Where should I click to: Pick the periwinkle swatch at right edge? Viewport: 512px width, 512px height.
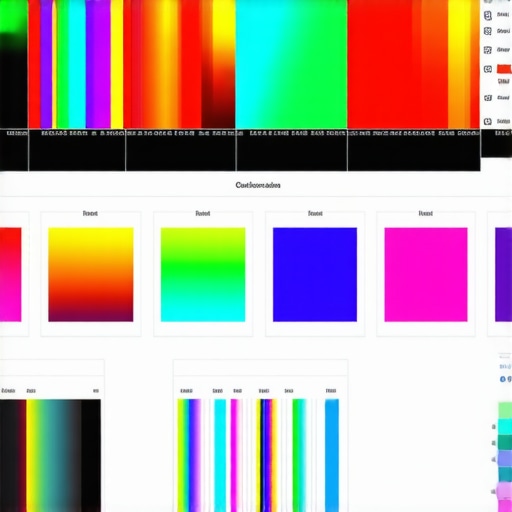point(505,458)
